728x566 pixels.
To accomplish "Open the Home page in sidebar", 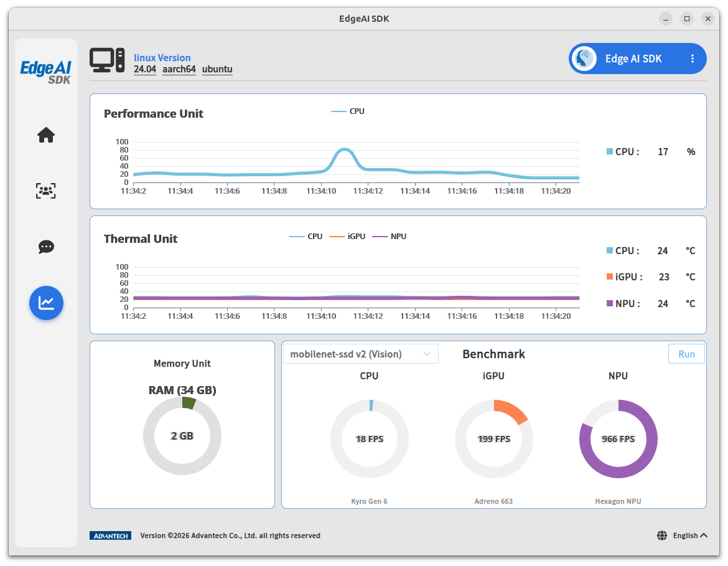I will coord(46,135).
